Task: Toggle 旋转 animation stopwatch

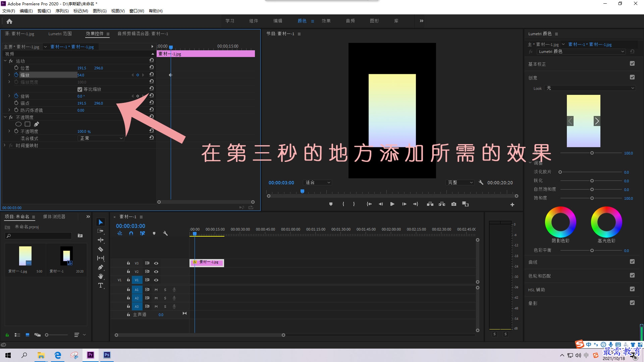Action: [x=16, y=96]
